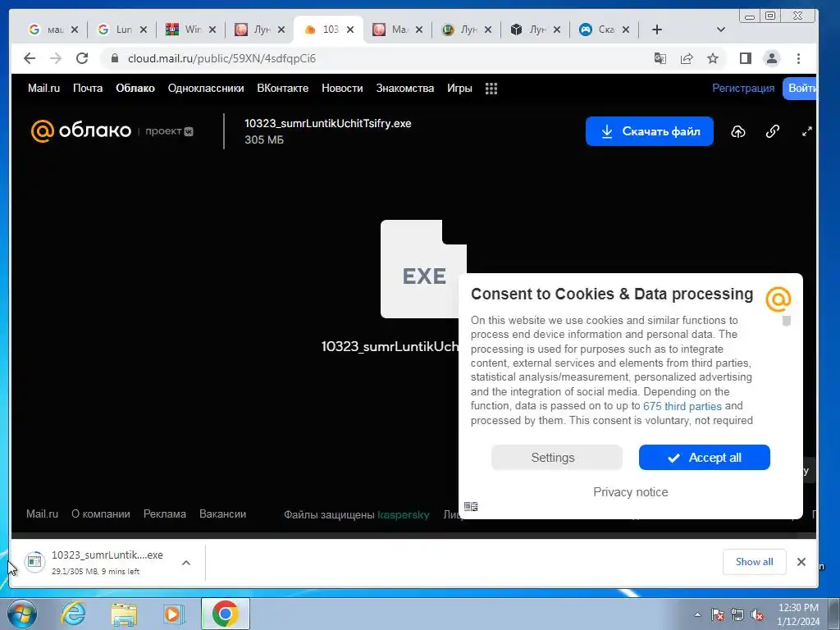
Task: Click the Action Center flag tray icon
Action: (718, 615)
